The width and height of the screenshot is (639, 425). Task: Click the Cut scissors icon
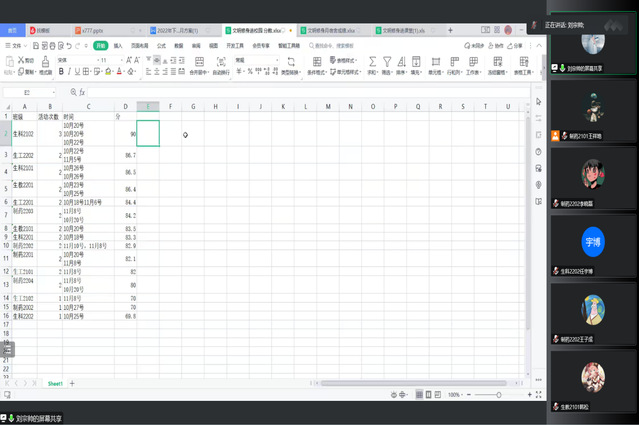tap(20, 60)
